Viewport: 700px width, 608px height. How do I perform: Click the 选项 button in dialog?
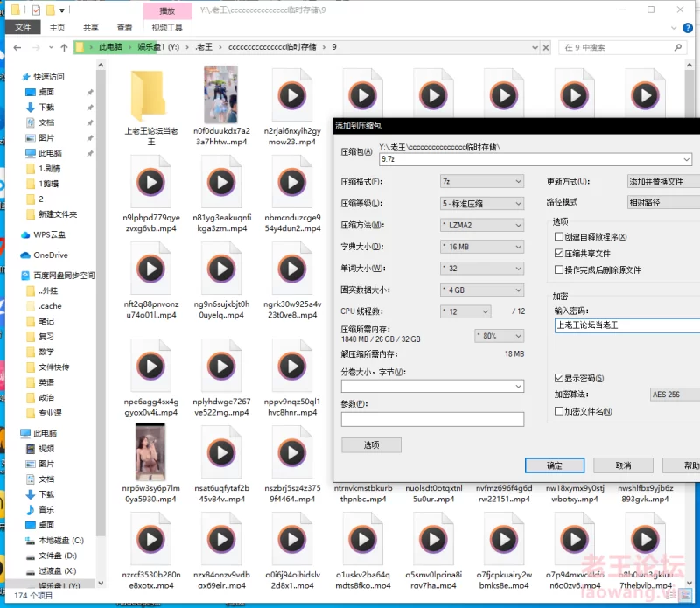(371, 444)
